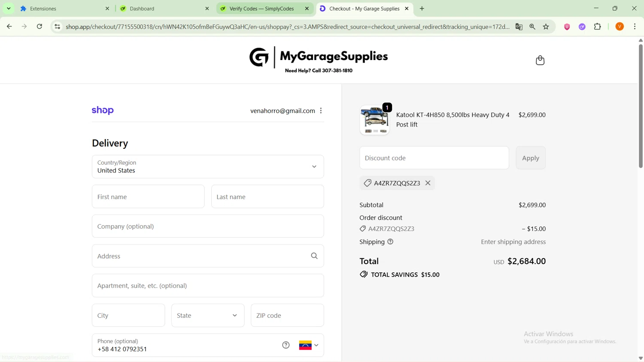Viewport: 644px width, 362px height.
Task: Click the shipping info question mark
Action: (x=390, y=242)
